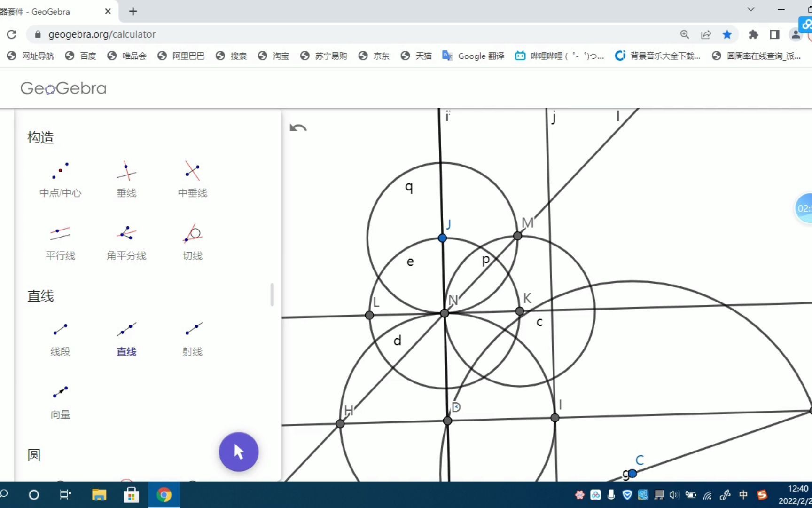Select blue point J on the canvas
This screenshot has width=812, height=508.
(x=442, y=238)
